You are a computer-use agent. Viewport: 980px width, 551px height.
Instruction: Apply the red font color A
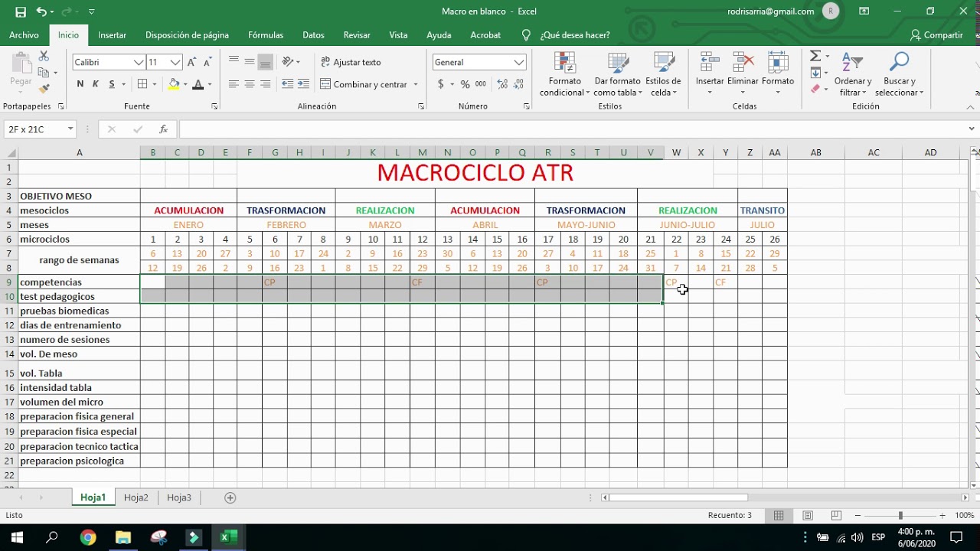coord(198,84)
